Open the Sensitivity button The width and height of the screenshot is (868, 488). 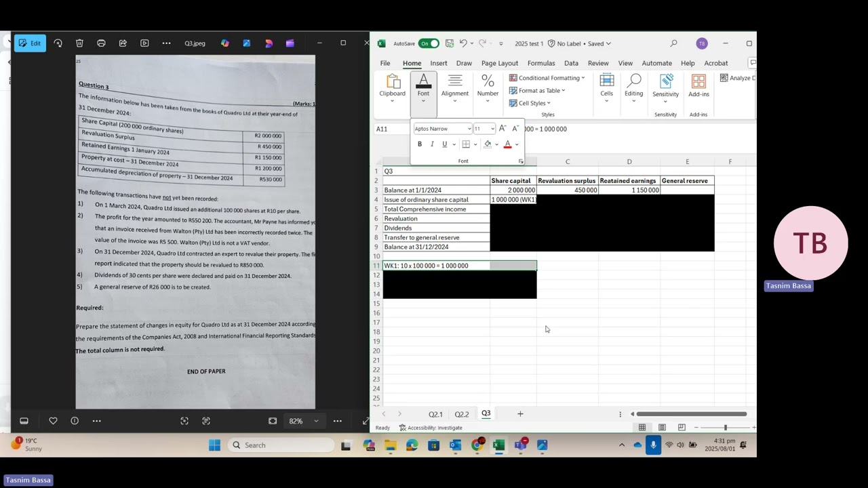pos(666,89)
